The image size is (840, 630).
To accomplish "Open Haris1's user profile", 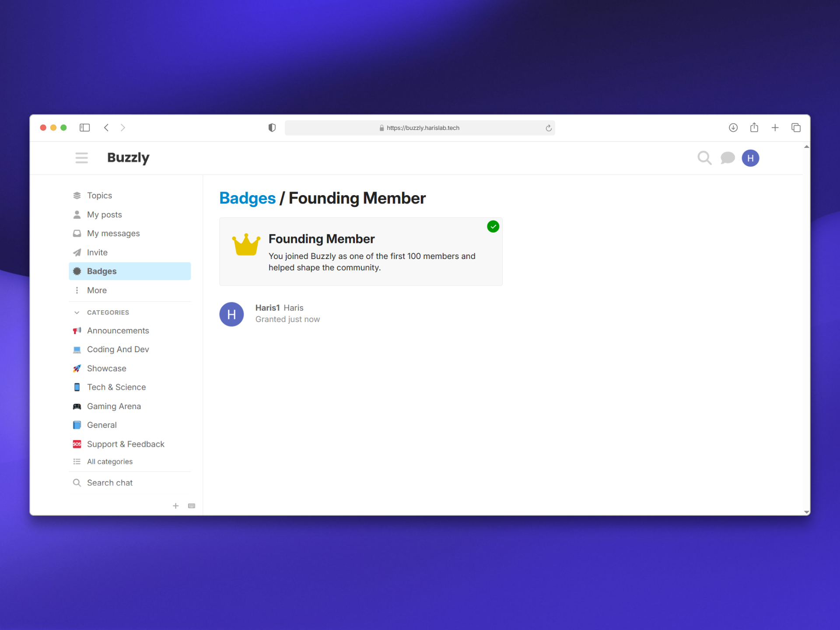I will click(x=267, y=308).
